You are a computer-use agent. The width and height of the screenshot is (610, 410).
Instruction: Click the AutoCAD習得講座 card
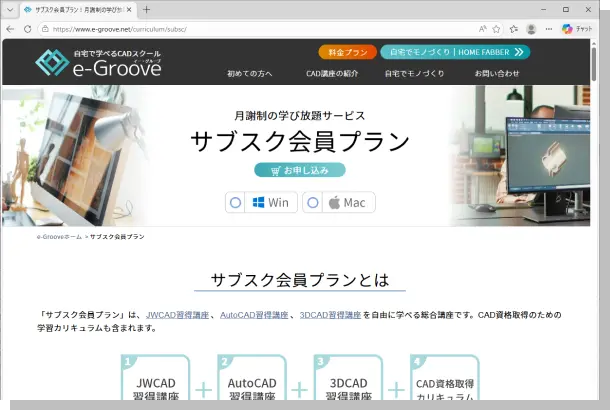pyautogui.click(x=252, y=377)
